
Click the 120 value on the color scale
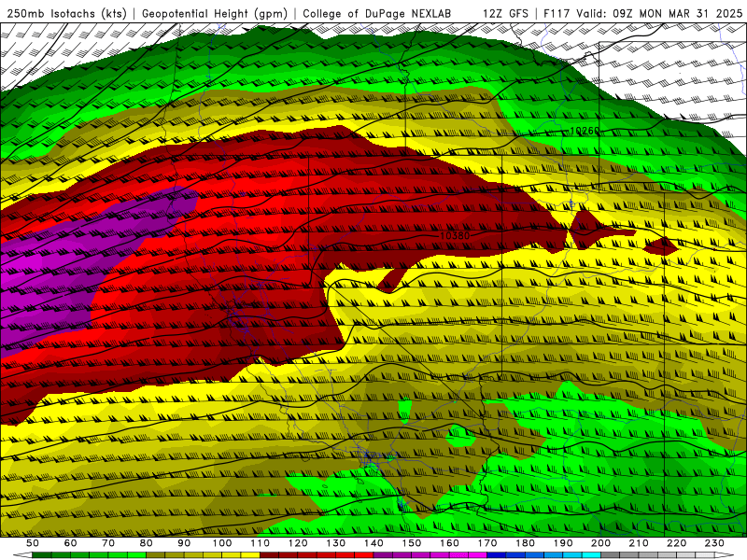coord(298,543)
